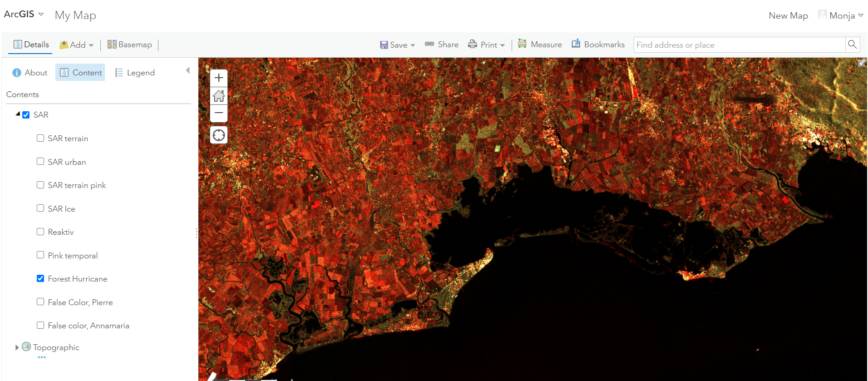Uncheck the Forest Hurricane layer
Image resolution: width=868 pixels, height=381 pixels.
40,278
